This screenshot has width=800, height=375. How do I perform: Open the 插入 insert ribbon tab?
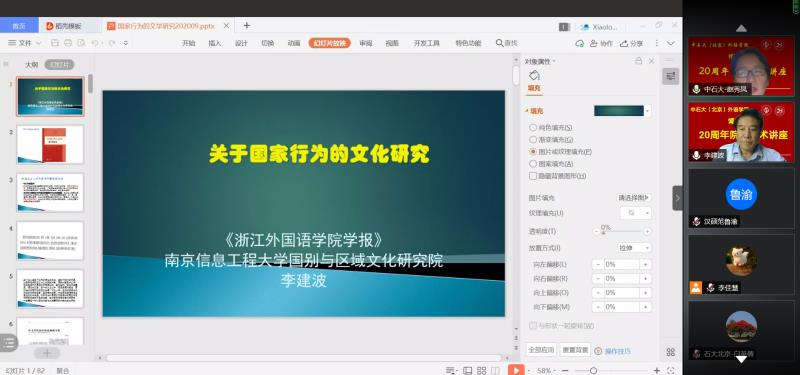click(x=215, y=43)
